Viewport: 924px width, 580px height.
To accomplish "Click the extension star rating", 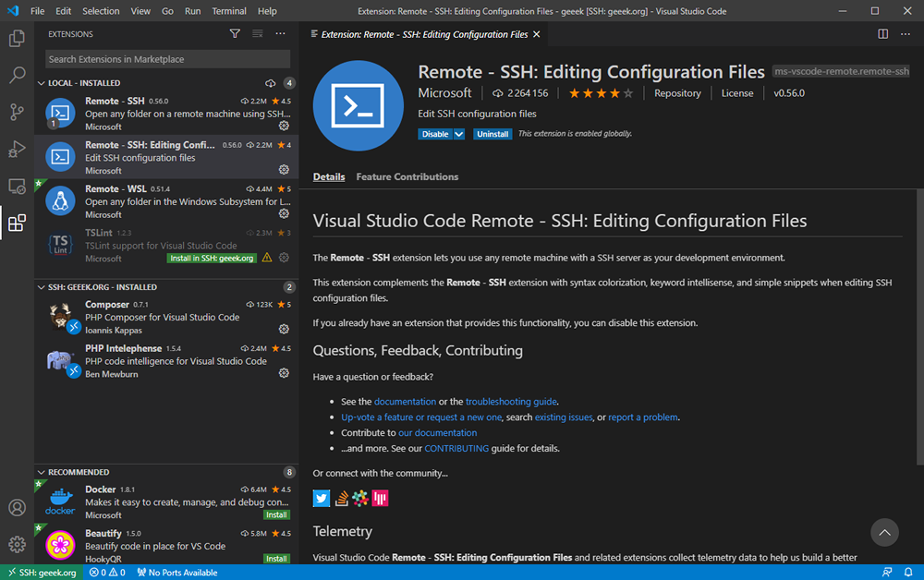I will click(602, 93).
